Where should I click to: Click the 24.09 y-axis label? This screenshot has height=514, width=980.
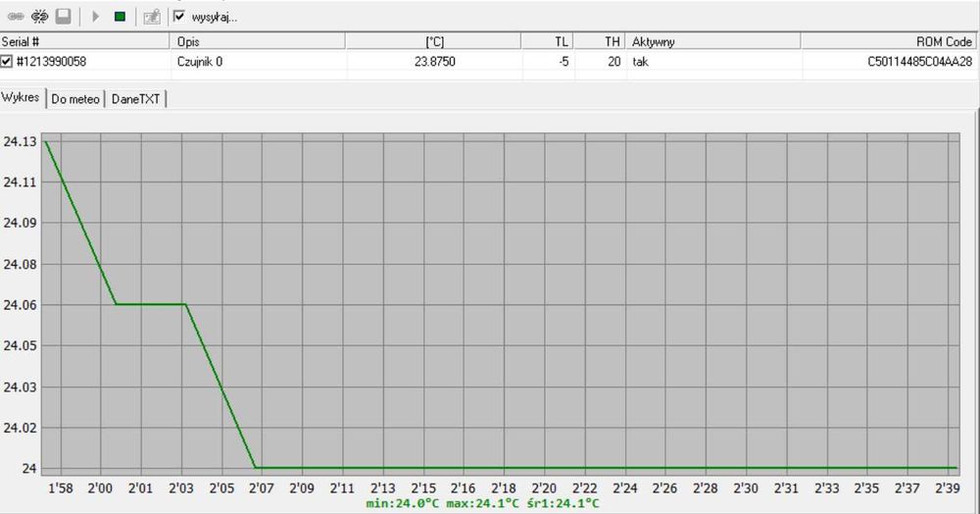coord(20,223)
